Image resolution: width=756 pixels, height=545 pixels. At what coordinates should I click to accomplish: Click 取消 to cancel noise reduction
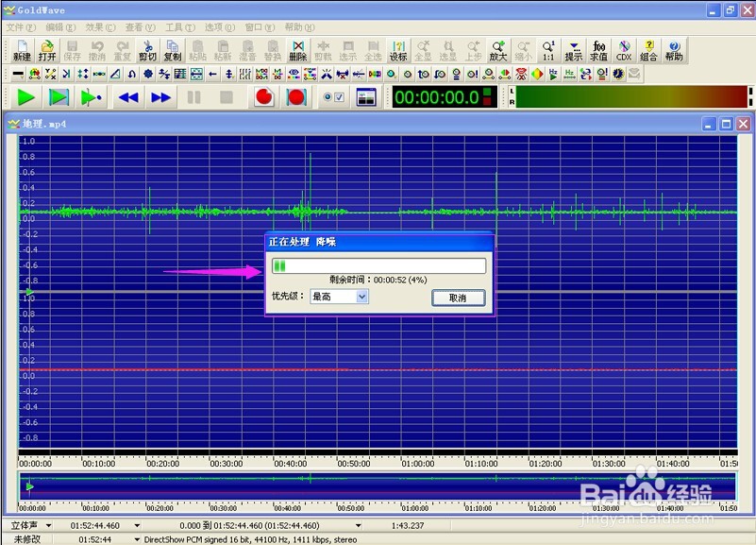(x=458, y=298)
